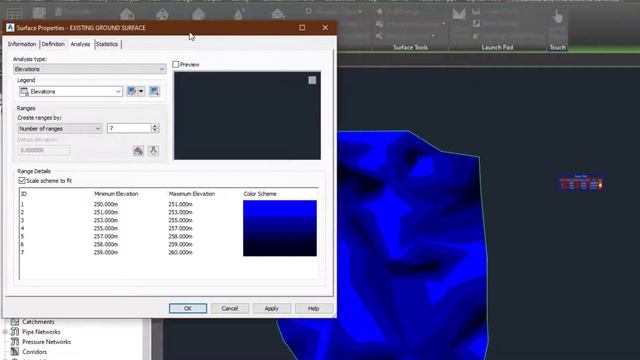Image resolution: width=640 pixels, height=360 pixels.
Task: Click the pick legend style from drawing icon
Action: 154,91
